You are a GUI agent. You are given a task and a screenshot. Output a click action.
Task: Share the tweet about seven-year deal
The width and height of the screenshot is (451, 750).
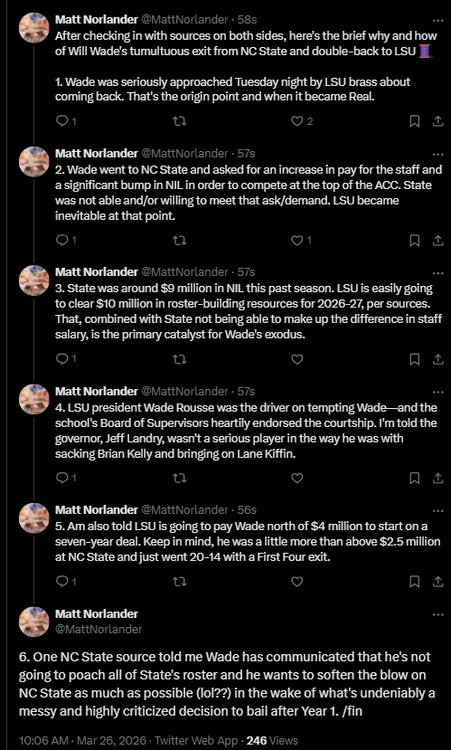(438, 582)
